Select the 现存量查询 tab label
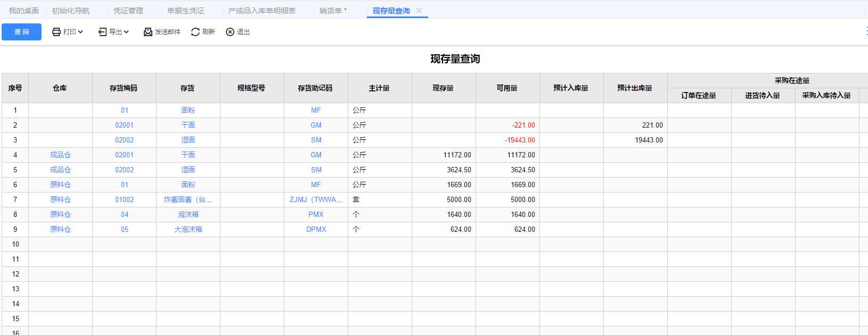 pos(391,11)
